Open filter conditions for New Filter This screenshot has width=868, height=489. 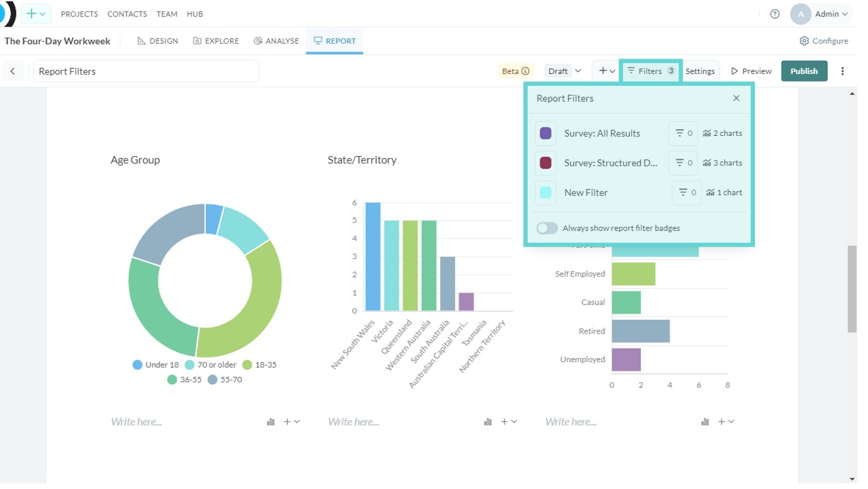[x=687, y=193]
